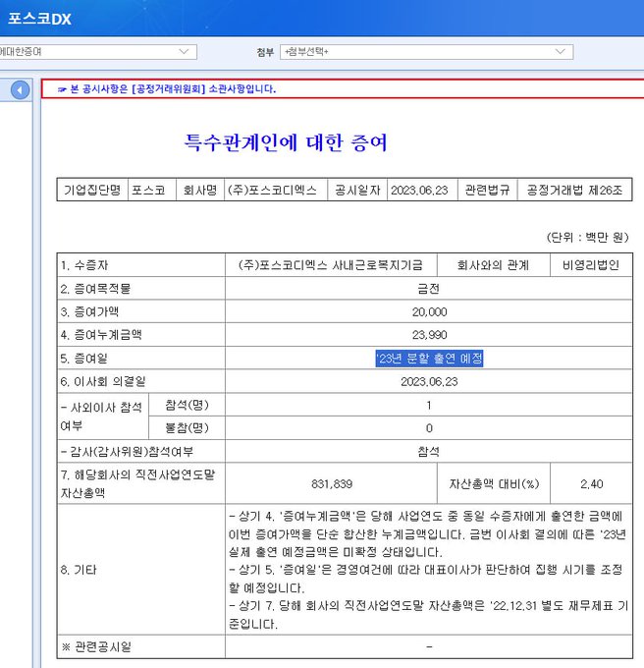This screenshot has width=644, height=668.
Task: Open the document selection dropdown ending in 대한증여
Action: 98,52
